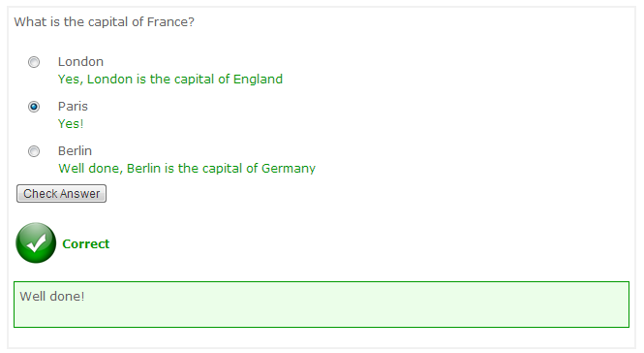Click the word 'England' in London feedback
Screen dimensions: 644x353
pyautogui.click(x=258, y=79)
